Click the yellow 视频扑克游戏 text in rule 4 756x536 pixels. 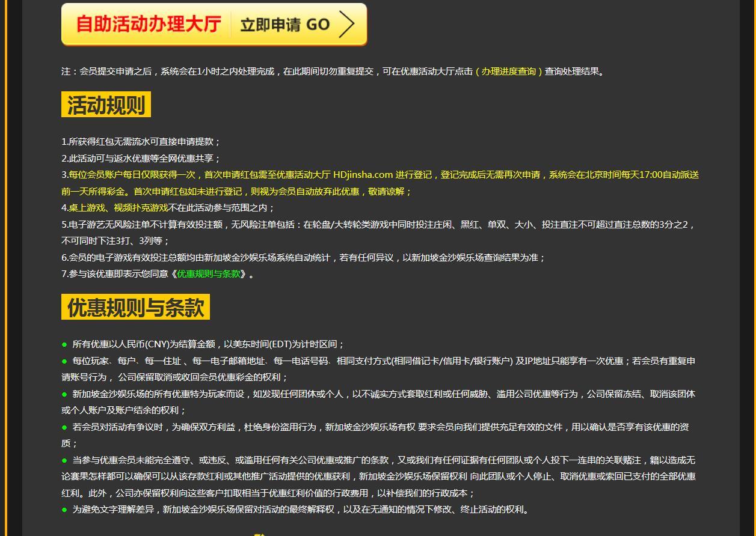pyautogui.click(x=141, y=208)
